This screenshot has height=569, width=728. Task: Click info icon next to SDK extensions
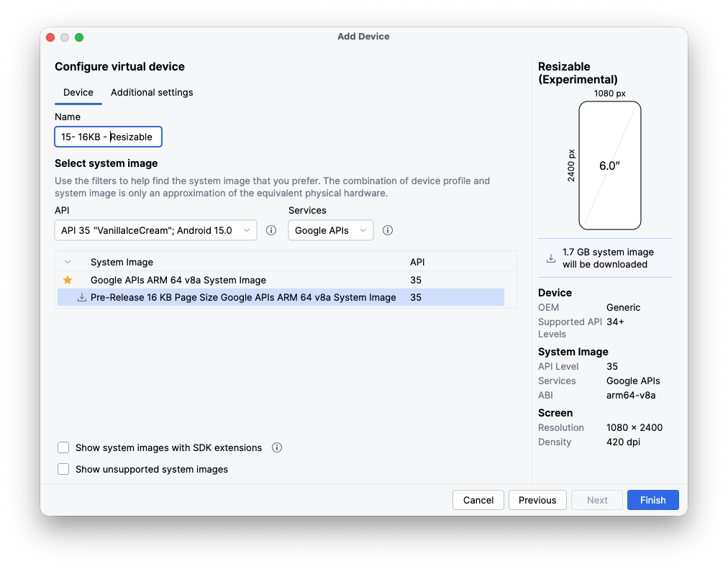277,447
